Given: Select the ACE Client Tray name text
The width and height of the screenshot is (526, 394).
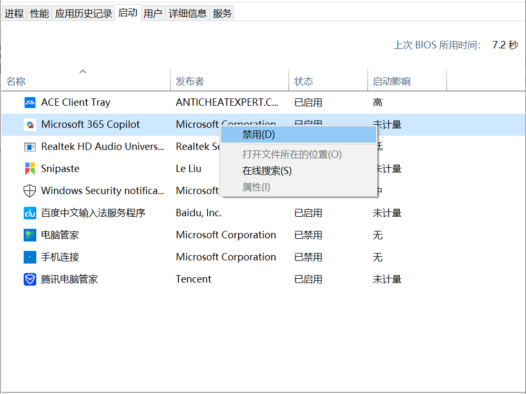Looking at the screenshot, I should (75, 102).
